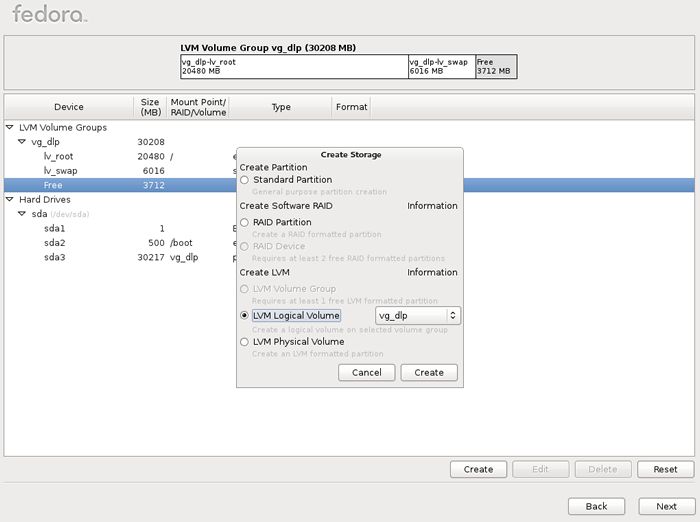Screen dimensions: 700x522
Task: Choose the LVM Logical Volume option
Action: [244, 315]
